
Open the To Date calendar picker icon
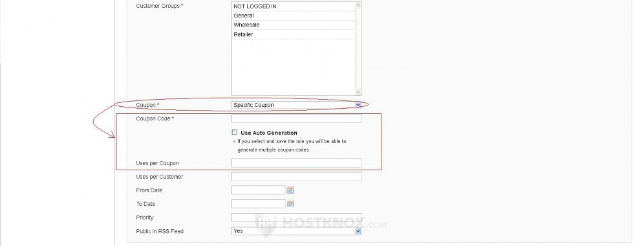coord(290,204)
